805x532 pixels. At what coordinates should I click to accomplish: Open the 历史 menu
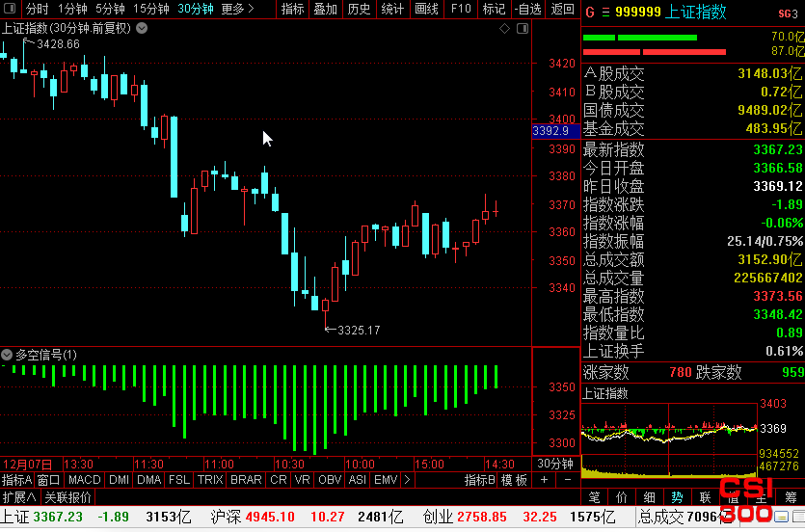(359, 9)
